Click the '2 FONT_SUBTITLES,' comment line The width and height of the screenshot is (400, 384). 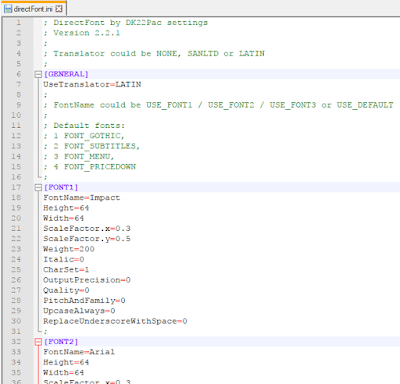coord(92,146)
